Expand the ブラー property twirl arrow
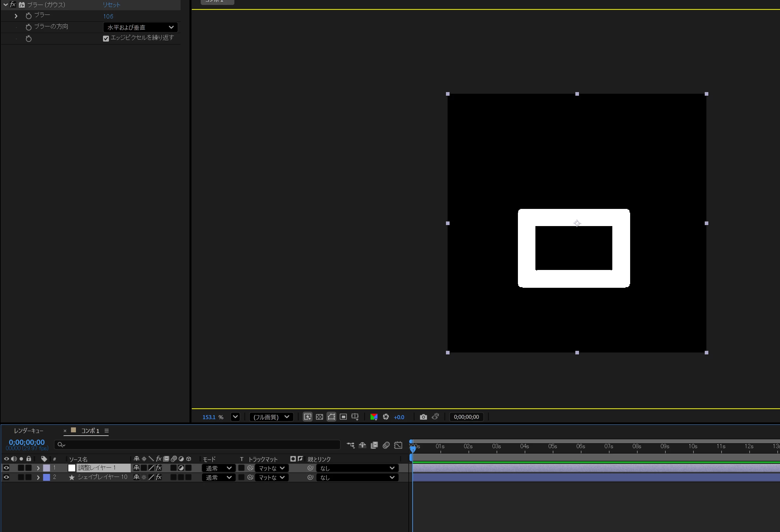780x532 pixels. coord(16,16)
